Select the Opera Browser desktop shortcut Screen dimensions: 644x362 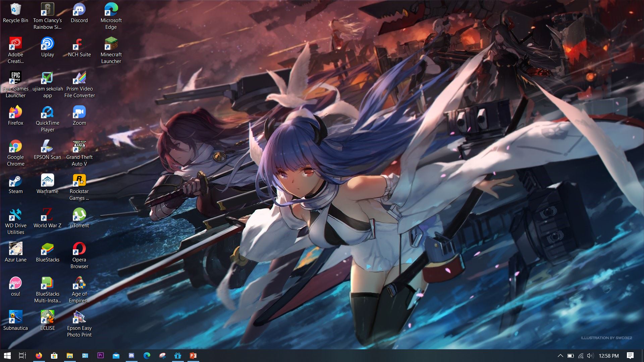(79, 255)
